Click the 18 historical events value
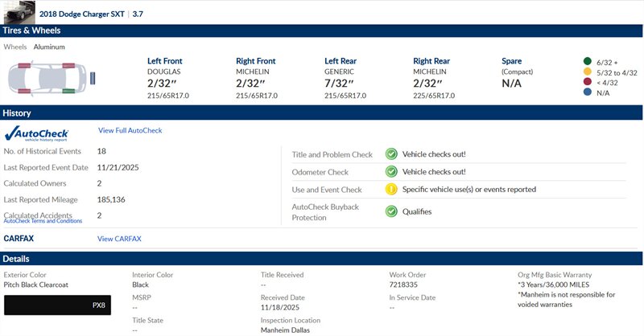The height and width of the screenshot is (336, 644). click(101, 151)
